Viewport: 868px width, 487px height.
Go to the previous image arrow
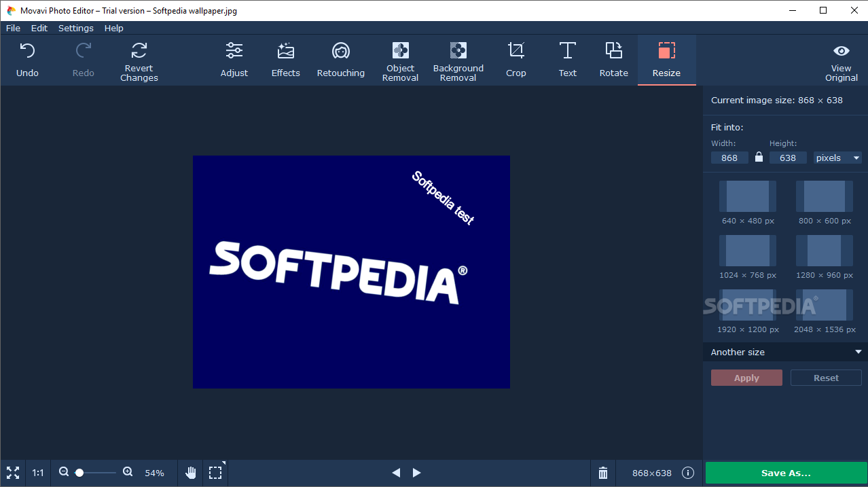(x=396, y=473)
